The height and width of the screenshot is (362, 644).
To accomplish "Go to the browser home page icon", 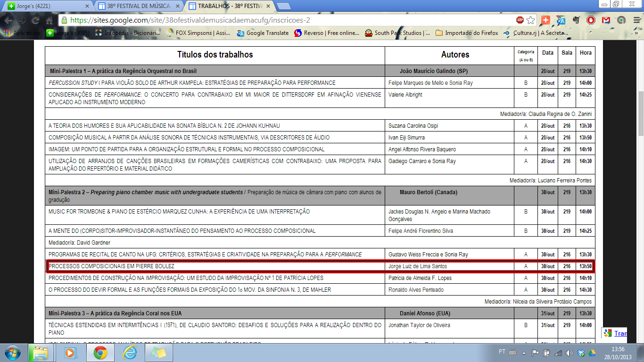I will point(49,20).
